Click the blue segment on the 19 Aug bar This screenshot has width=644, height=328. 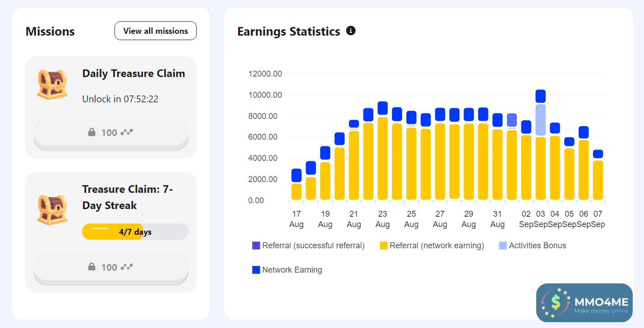coord(325,153)
